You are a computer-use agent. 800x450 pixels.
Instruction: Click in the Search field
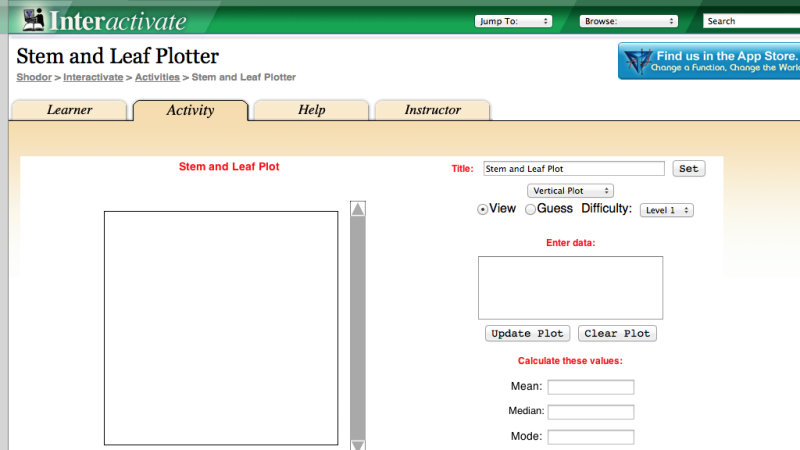tap(751, 21)
